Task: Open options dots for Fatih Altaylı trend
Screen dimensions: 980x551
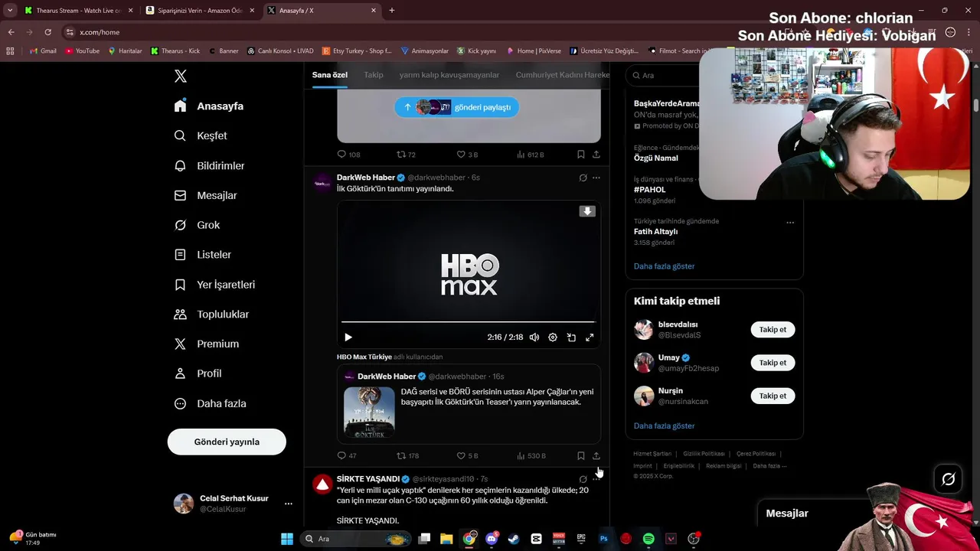Action: pyautogui.click(x=790, y=223)
